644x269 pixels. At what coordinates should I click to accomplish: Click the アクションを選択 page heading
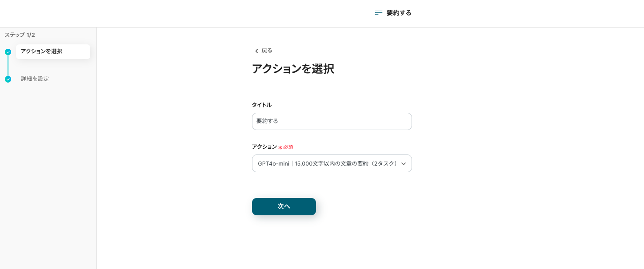pyautogui.click(x=292, y=69)
